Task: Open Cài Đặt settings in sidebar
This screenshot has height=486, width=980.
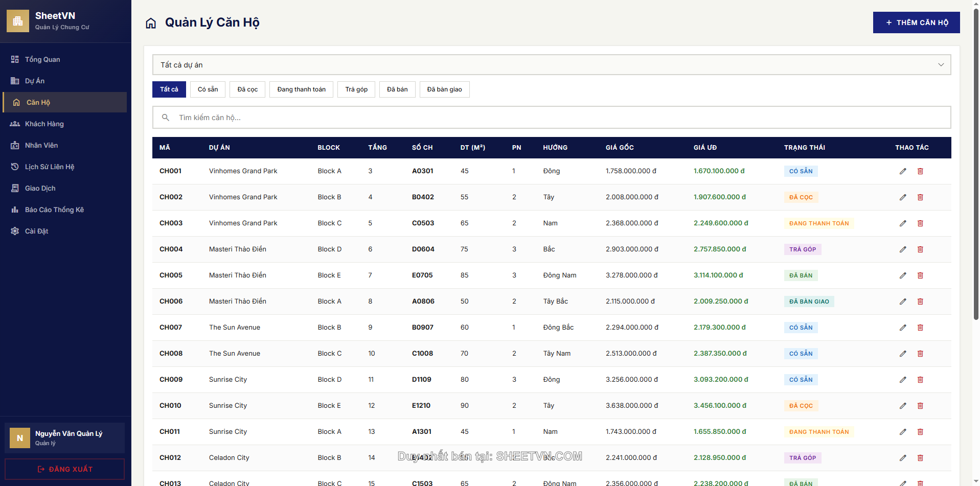Action: coord(36,231)
